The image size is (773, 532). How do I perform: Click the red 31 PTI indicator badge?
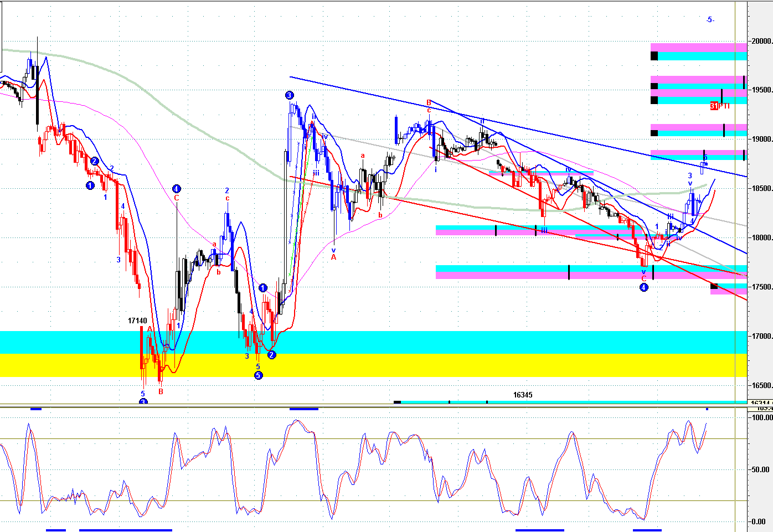coord(719,106)
